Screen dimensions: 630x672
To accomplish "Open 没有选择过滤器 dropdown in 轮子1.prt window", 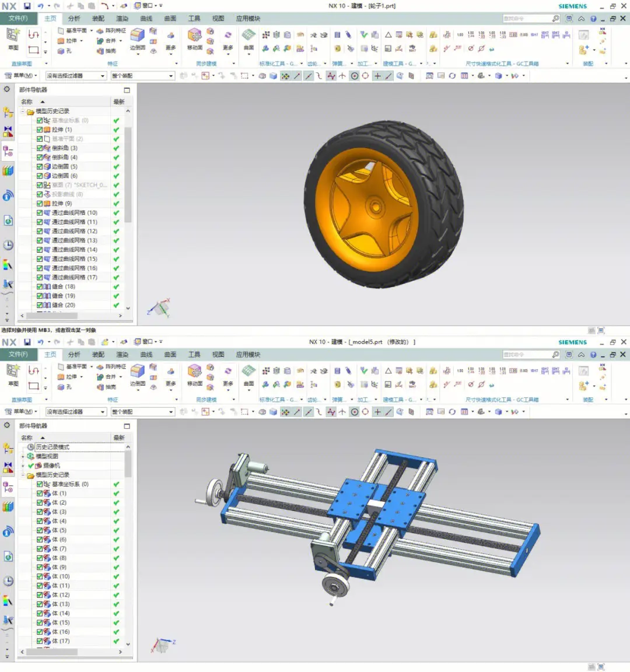I will (76, 76).
